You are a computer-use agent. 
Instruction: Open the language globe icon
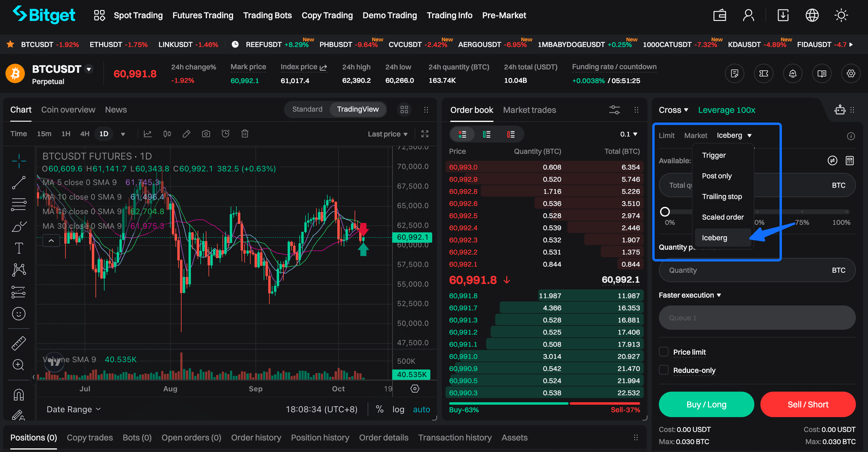812,15
